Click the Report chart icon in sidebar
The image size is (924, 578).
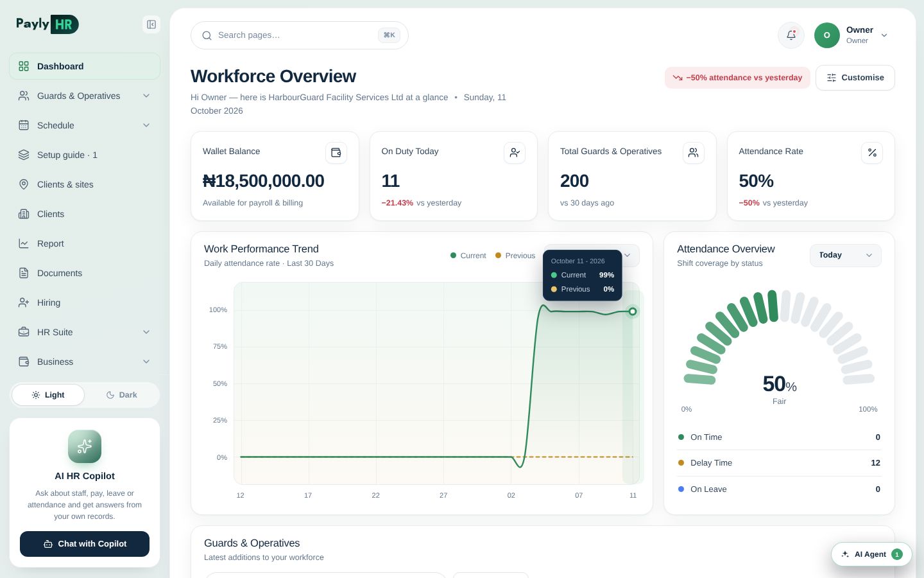[x=24, y=243]
